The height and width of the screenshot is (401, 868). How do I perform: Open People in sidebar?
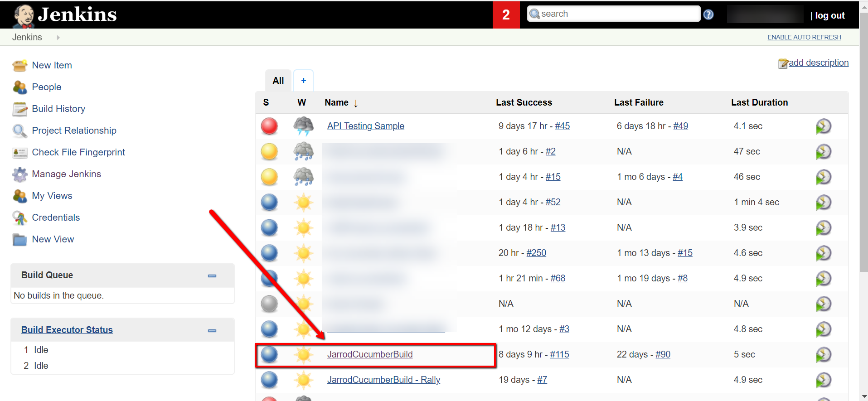pyautogui.click(x=47, y=87)
